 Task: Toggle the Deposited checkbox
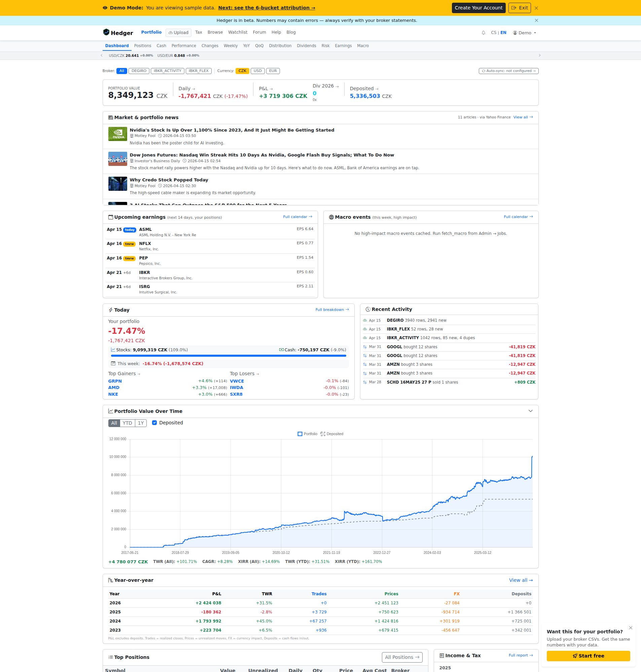tap(154, 423)
